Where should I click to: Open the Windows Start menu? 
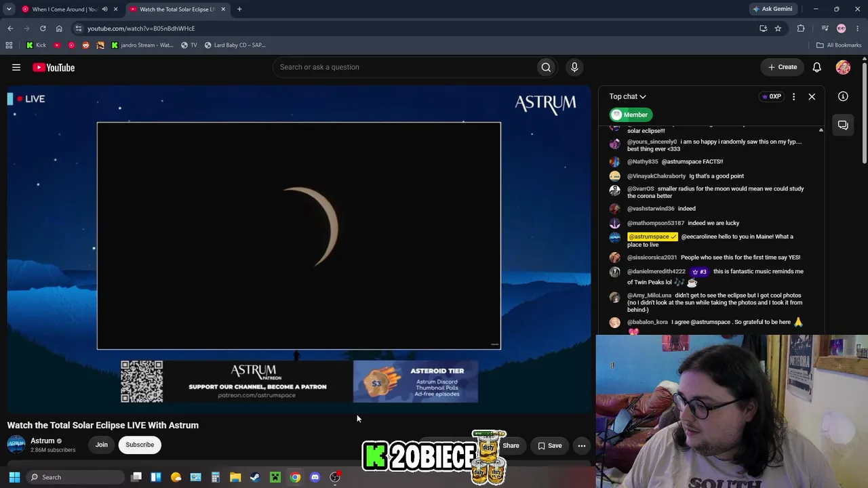(14, 477)
